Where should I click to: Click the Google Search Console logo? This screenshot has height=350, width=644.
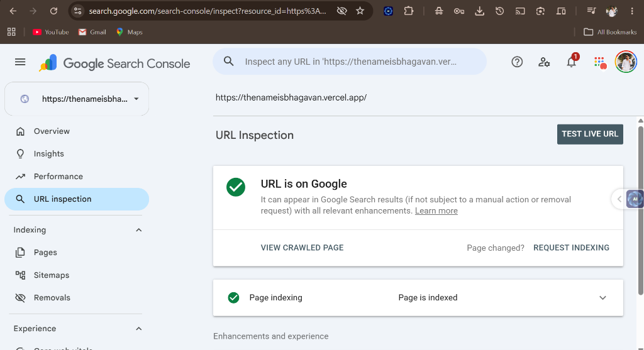tap(114, 63)
